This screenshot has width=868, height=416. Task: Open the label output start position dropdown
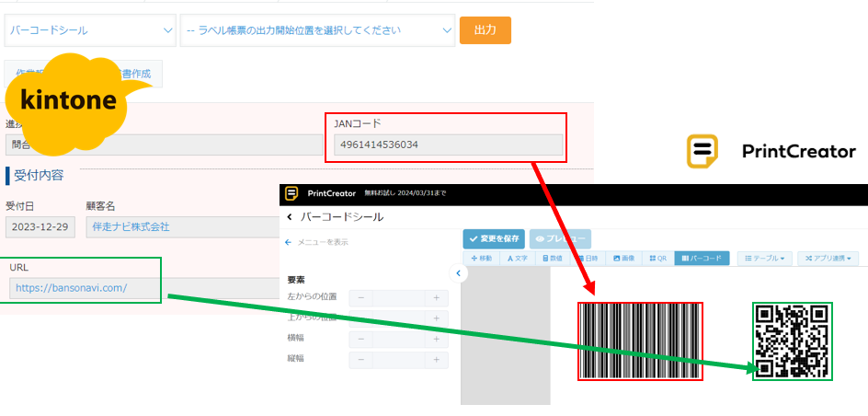pyautogui.click(x=317, y=30)
